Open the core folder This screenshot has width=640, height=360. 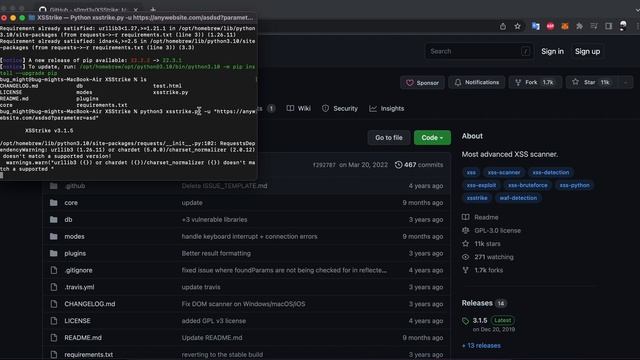tap(71, 203)
